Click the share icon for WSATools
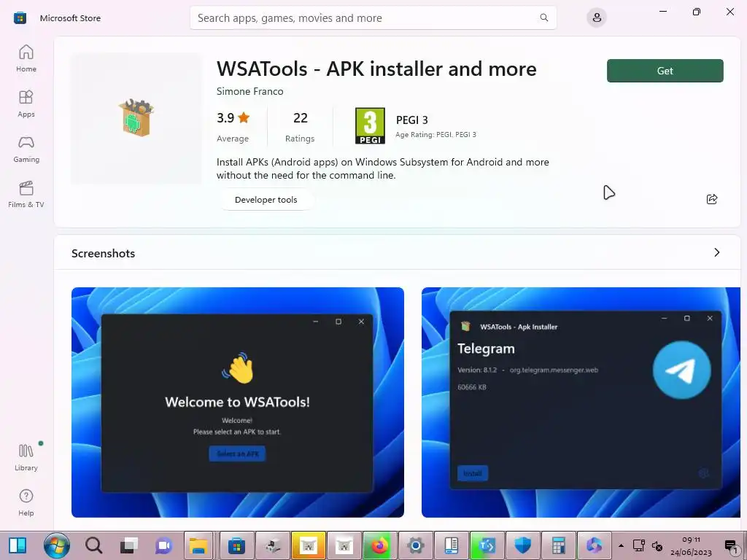Viewport: 747px width, 560px height. 712,199
